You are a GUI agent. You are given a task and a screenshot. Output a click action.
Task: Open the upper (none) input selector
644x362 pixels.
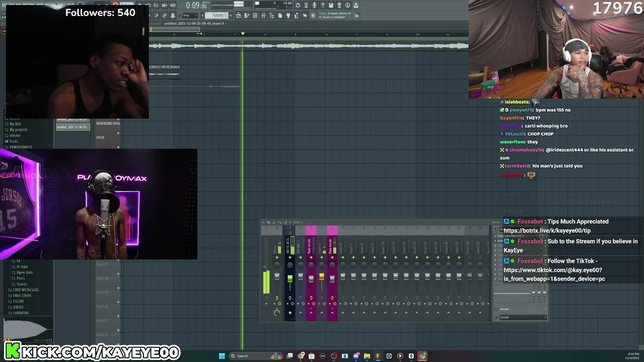click(521, 309)
